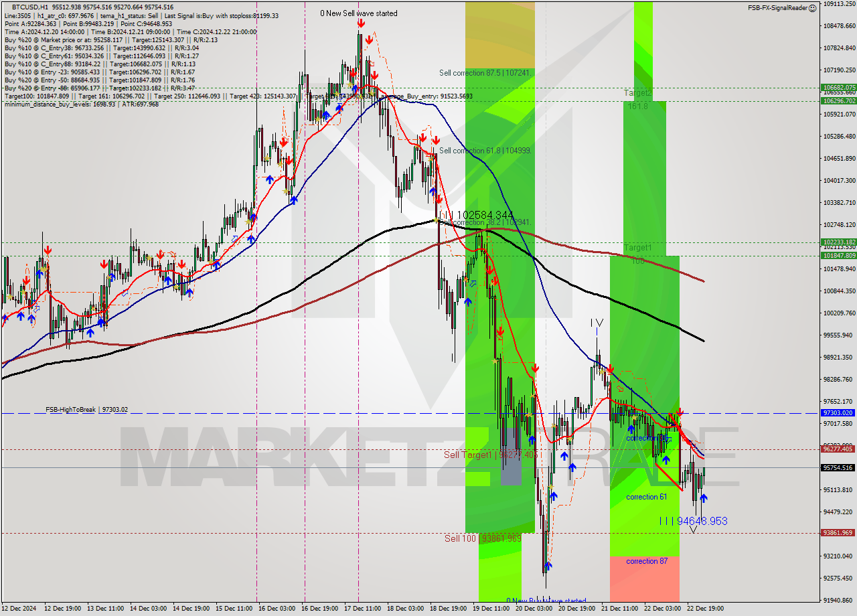The height and width of the screenshot is (616, 857).
Task: Click the '12 Dec 2024' date axis label
Action: 18,609
